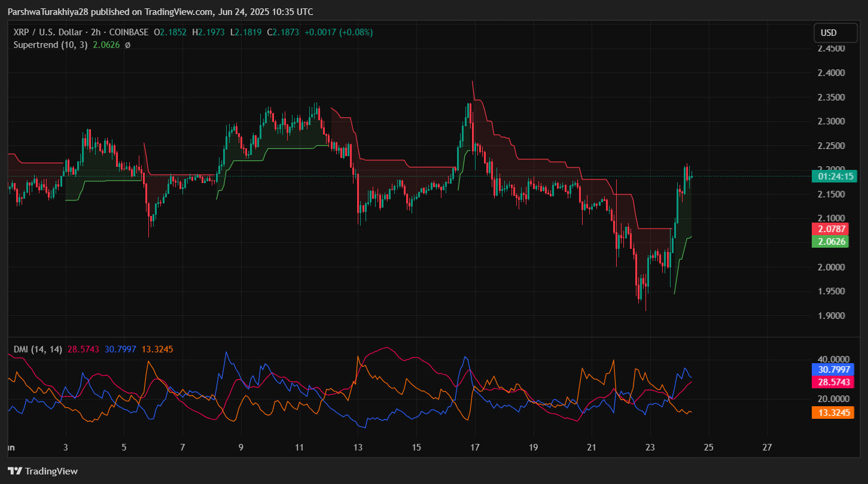Click the closing price C2.1873 in legend
Image resolution: width=868 pixels, height=484 pixels.
[283, 32]
